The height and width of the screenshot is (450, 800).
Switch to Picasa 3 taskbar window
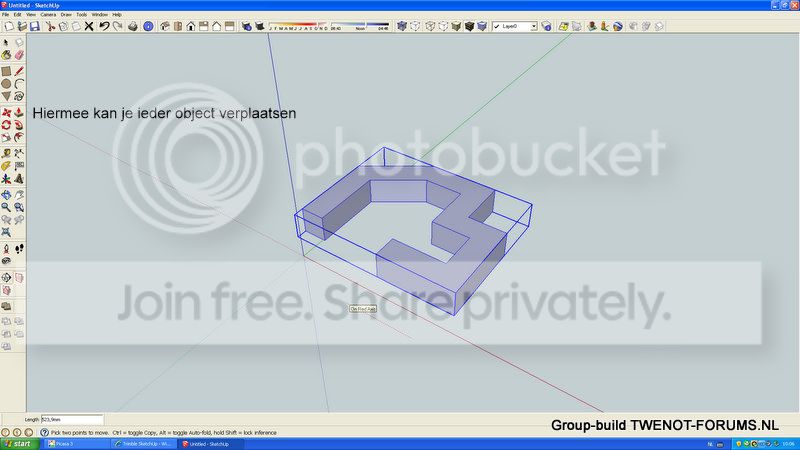[77, 444]
